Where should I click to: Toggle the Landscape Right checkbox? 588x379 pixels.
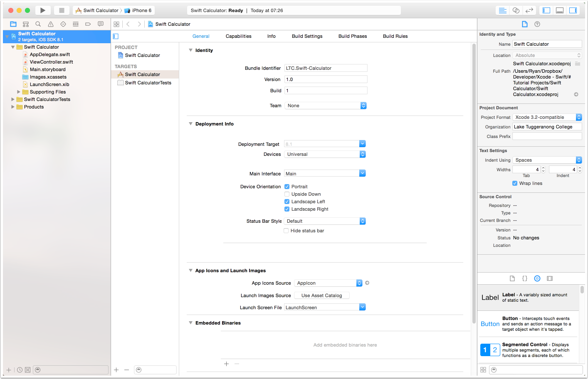tap(287, 209)
